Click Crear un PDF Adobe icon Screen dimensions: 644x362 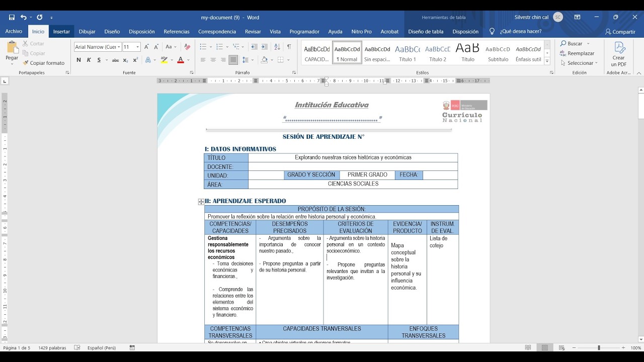[619, 54]
